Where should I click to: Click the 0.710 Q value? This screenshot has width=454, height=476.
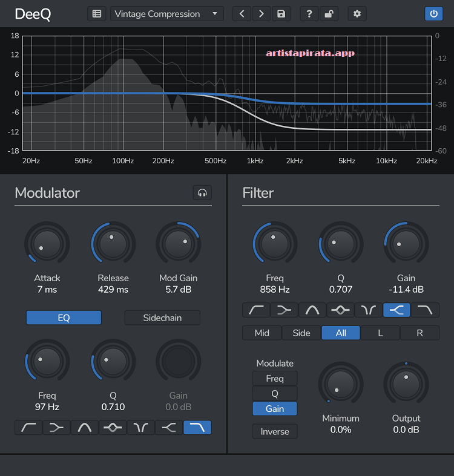(113, 407)
